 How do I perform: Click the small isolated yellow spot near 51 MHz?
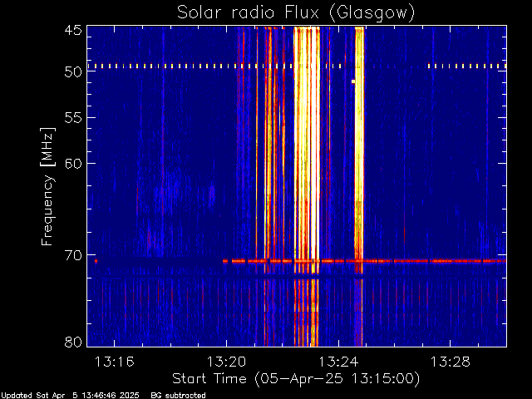click(x=353, y=81)
